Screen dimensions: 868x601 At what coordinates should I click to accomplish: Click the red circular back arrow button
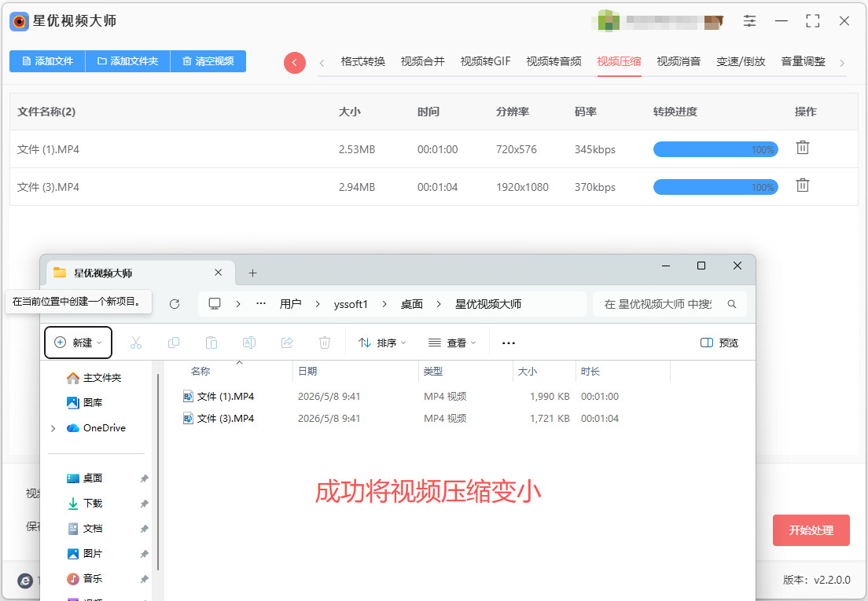(x=295, y=63)
